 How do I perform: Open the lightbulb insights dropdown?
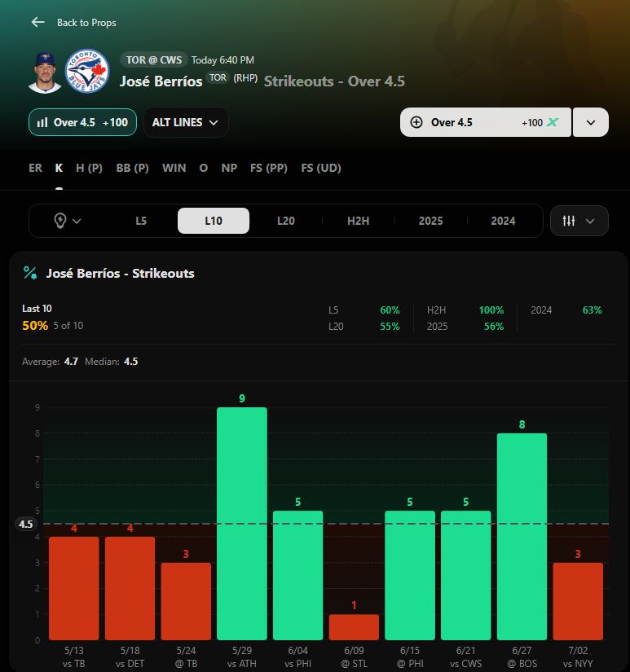pos(68,221)
